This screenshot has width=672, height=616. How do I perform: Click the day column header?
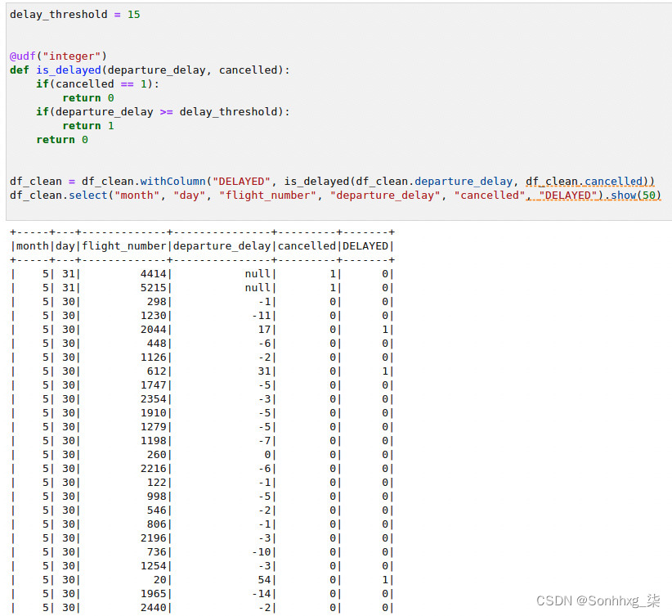(x=65, y=246)
